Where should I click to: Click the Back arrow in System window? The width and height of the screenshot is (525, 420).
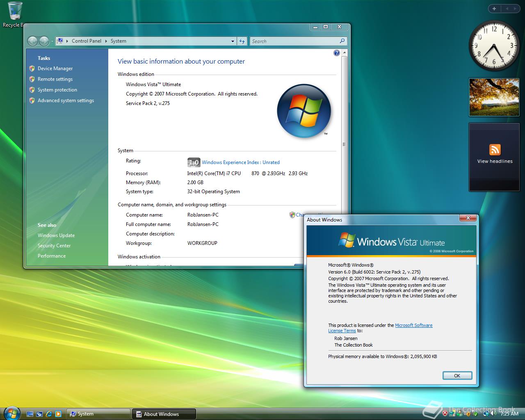tap(32, 41)
